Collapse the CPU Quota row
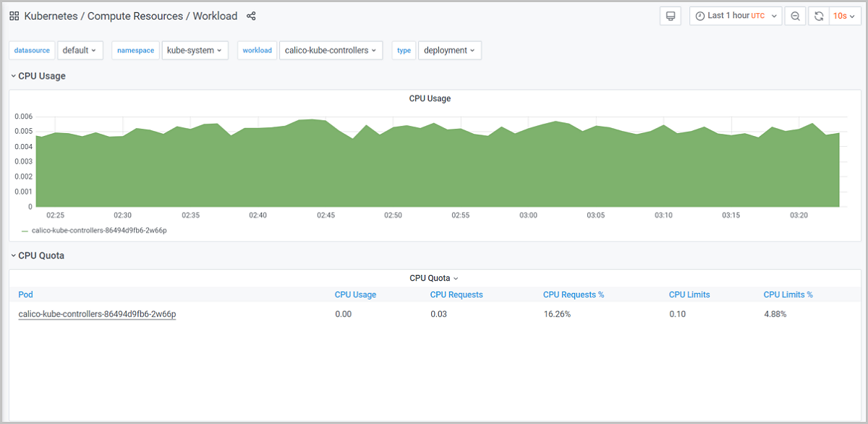 tap(41, 255)
